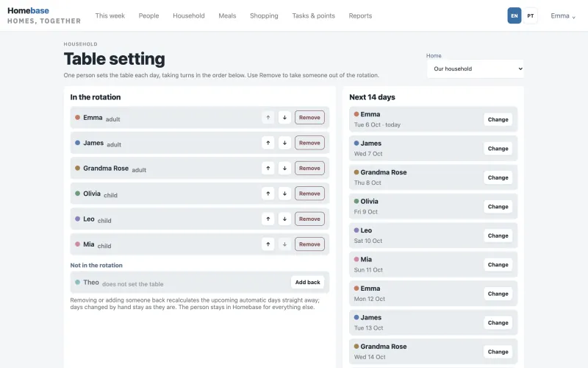Add Theo back to the rotation
This screenshot has height=368, width=588.
pyautogui.click(x=307, y=282)
